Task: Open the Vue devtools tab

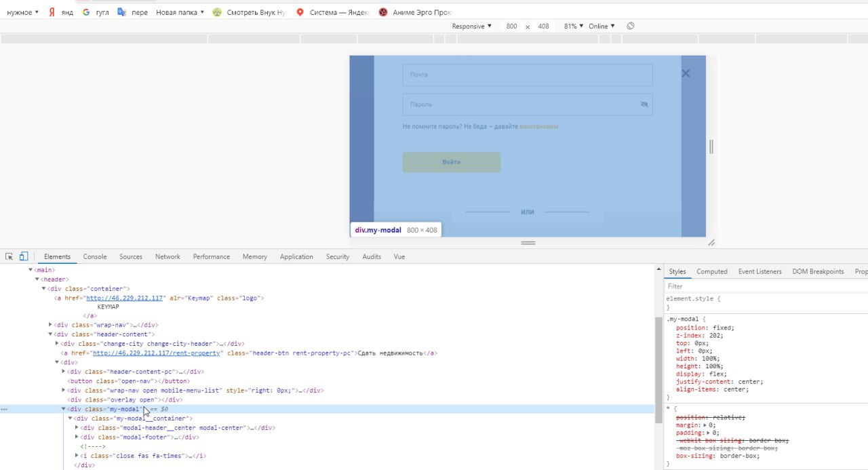Action: click(x=399, y=256)
